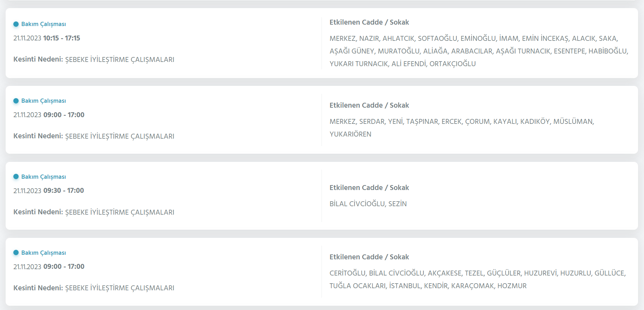Click the blue status dot on the 09:30 - 17:00 outage

click(x=16, y=177)
